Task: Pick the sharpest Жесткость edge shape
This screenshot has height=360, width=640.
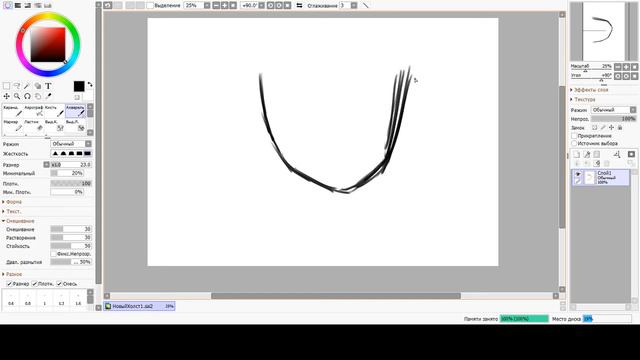Action: click(87, 153)
